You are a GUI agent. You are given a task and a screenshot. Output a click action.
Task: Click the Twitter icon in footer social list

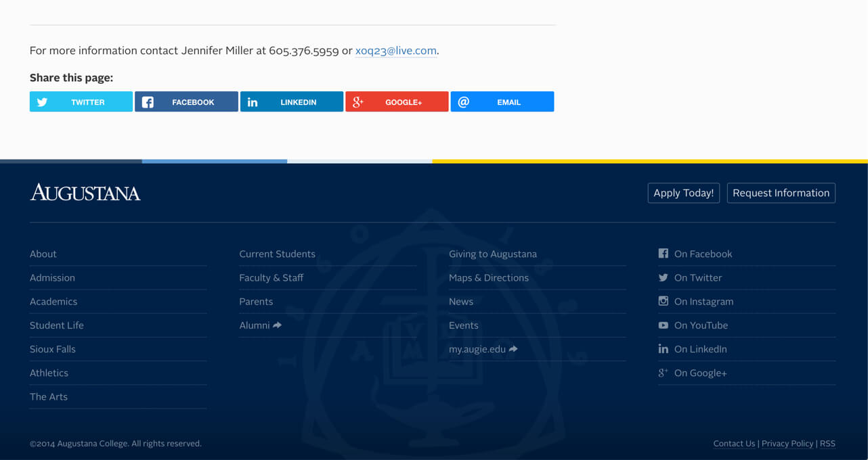[663, 277]
